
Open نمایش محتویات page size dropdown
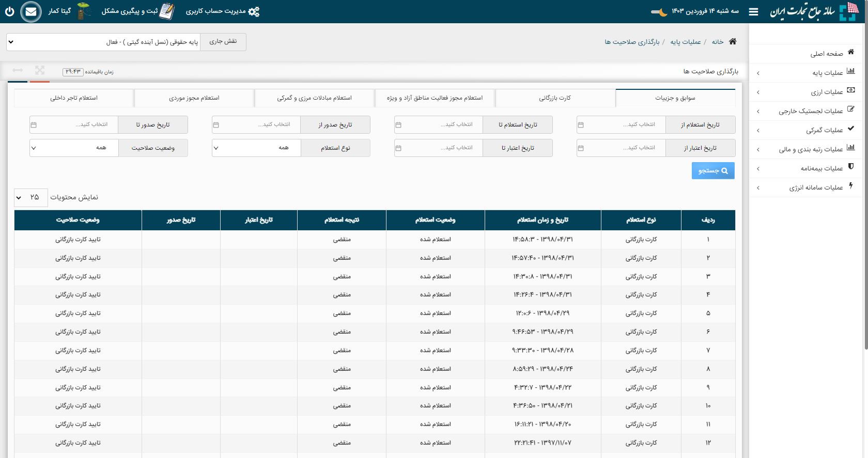pyautogui.click(x=30, y=197)
